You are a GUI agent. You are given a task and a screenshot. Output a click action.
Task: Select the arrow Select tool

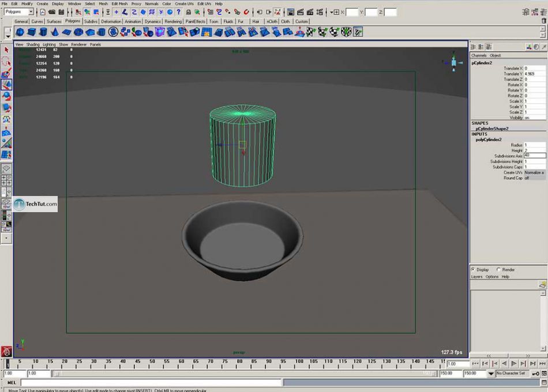click(x=6, y=50)
